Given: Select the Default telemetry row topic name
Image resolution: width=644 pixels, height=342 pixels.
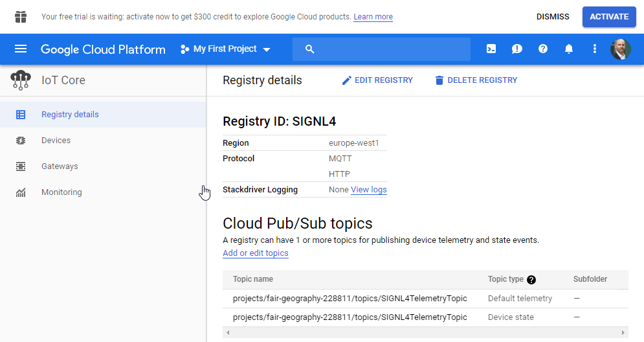Looking at the screenshot, I should 350,299.
